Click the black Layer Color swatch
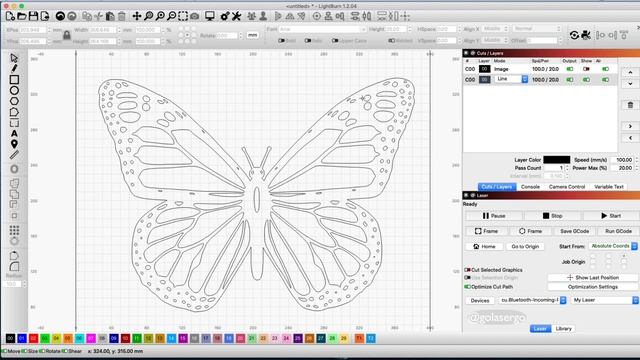640x360 pixels. pos(556,160)
